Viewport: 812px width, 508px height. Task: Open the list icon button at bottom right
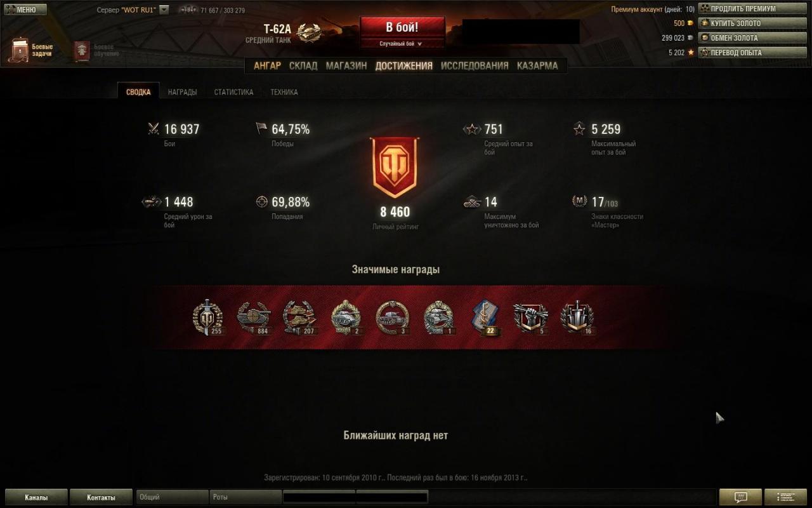(786, 497)
